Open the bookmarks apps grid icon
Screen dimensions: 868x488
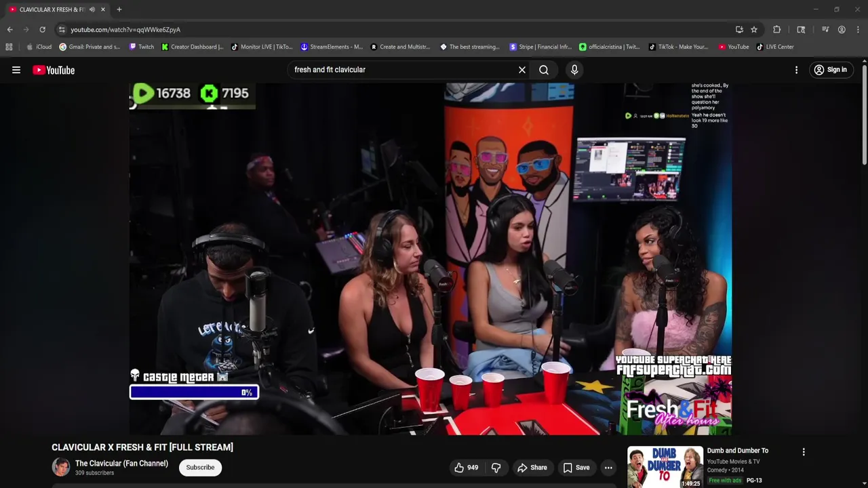tap(9, 47)
